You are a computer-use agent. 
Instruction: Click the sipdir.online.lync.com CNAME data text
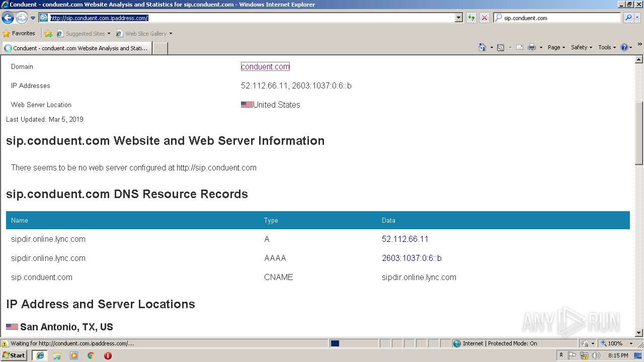419,277
